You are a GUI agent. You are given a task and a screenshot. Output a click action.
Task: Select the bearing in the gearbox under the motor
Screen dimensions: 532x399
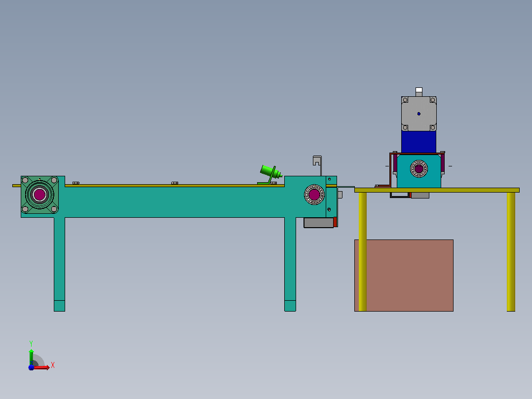click(x=418, y=169)
